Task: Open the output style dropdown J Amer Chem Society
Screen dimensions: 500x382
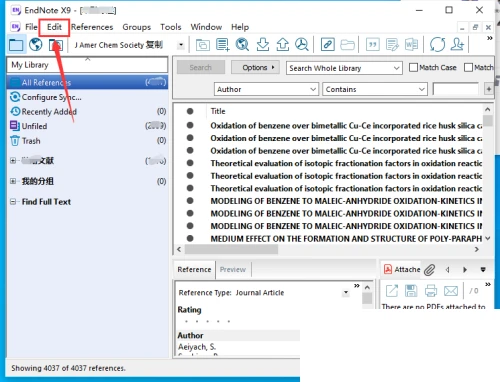Action: (181, 45)
